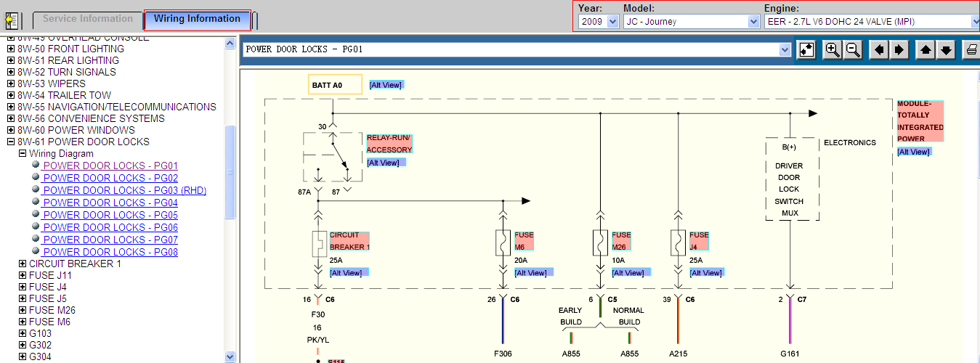The image size is (980, 363).
Task: Zoom in on the wiring diagram
Action: pyautogui.click(x=833, y=50)
